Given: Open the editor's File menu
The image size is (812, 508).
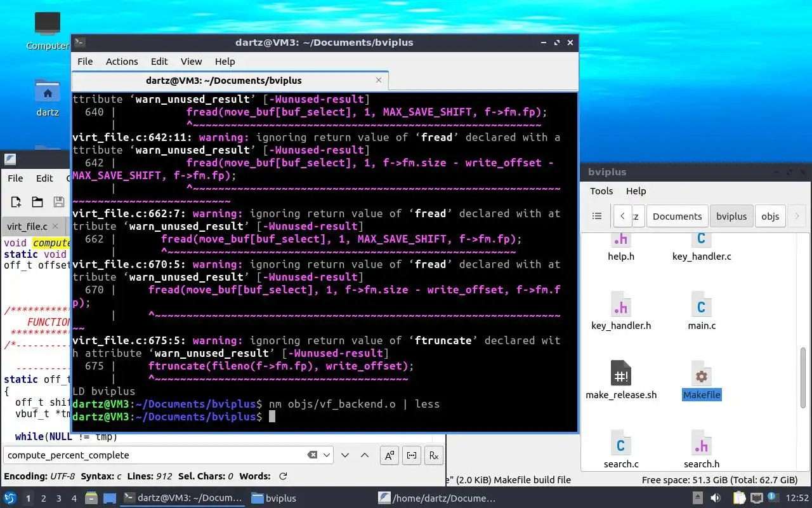Looking at the screenshot, I should (15, 178).
